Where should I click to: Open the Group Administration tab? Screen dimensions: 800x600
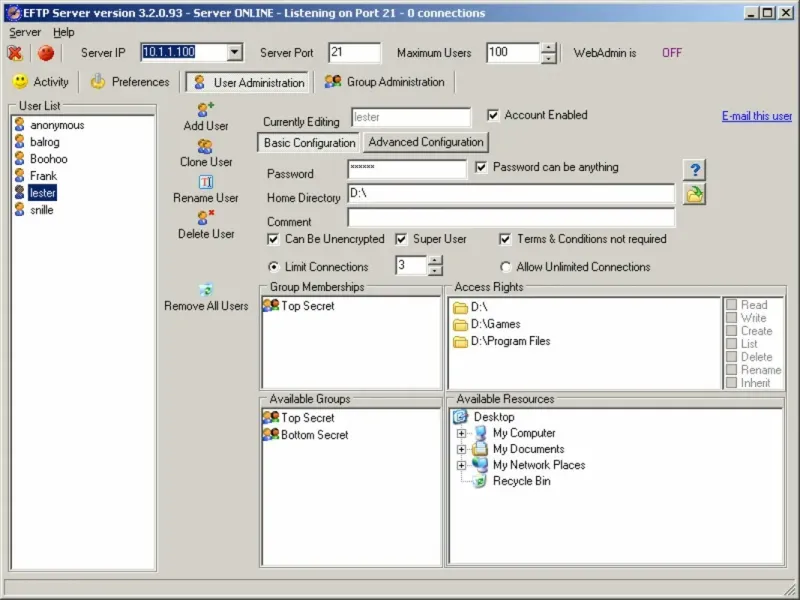(x=385, y=82)
